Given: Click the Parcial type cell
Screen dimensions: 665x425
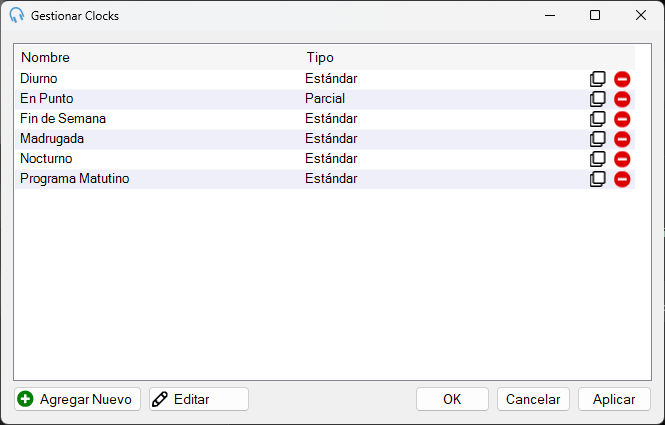Looking at the screenshot, I should [x=325, y=98].
